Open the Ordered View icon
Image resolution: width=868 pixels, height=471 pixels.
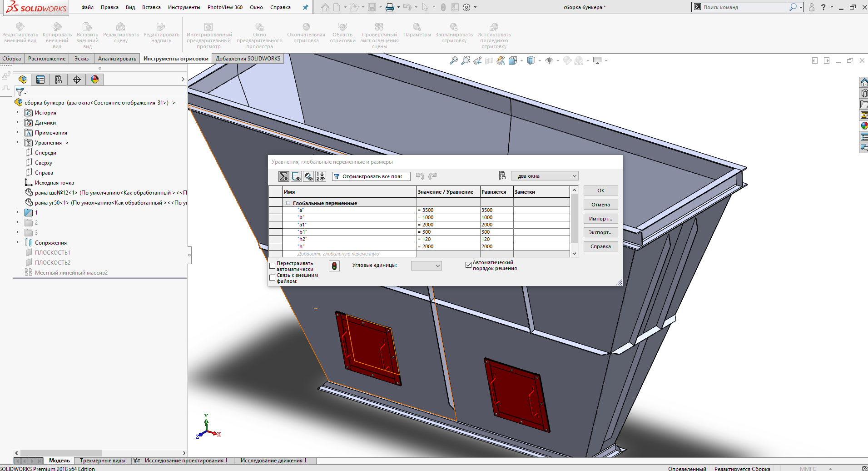coord(321,176)
